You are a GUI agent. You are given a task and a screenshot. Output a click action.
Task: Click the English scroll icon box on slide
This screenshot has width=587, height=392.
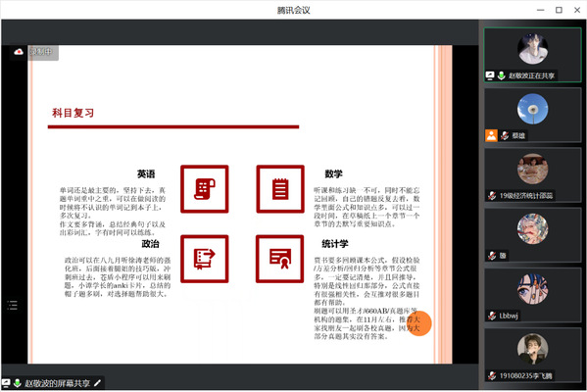pos(205,189)
